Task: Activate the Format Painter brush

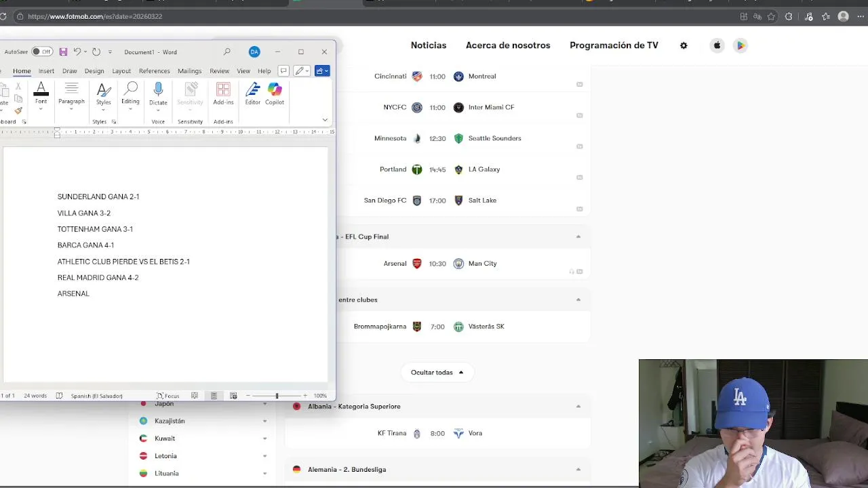Action: click(18, 110)
